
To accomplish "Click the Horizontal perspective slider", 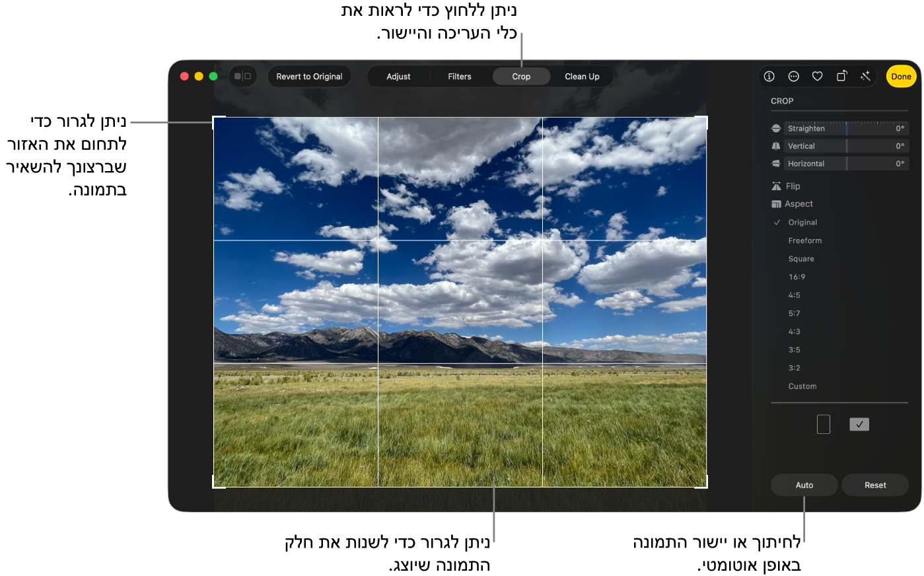I will pyautogui.click(x=847, y=164).
